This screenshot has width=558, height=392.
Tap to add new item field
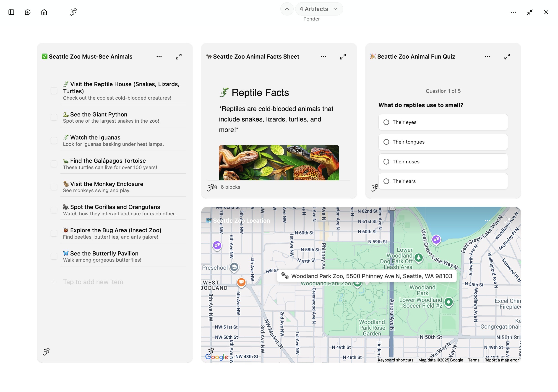point(93,282)
